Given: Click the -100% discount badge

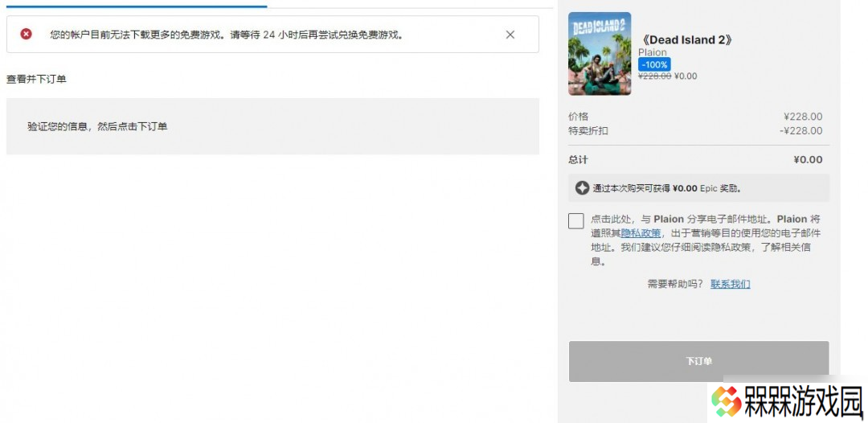Looking at the screenshot, I should point(654,64).
